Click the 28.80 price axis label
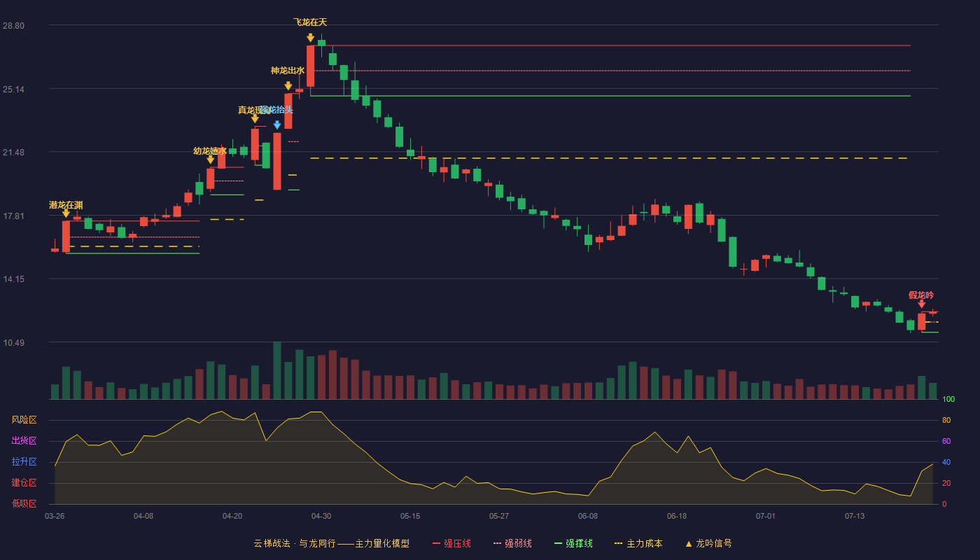 13,26
